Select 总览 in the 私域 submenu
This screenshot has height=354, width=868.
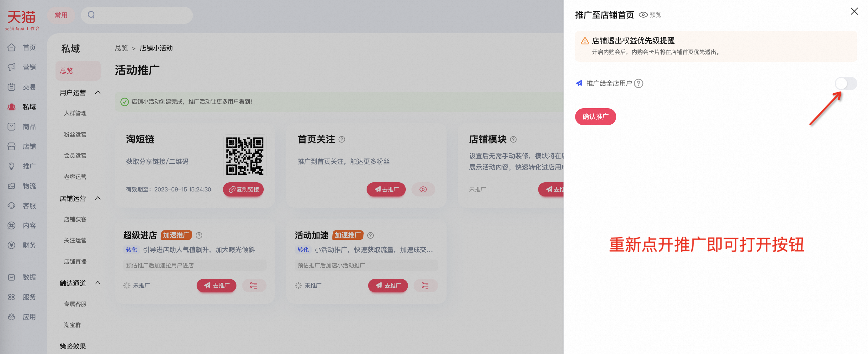point(78,71)
